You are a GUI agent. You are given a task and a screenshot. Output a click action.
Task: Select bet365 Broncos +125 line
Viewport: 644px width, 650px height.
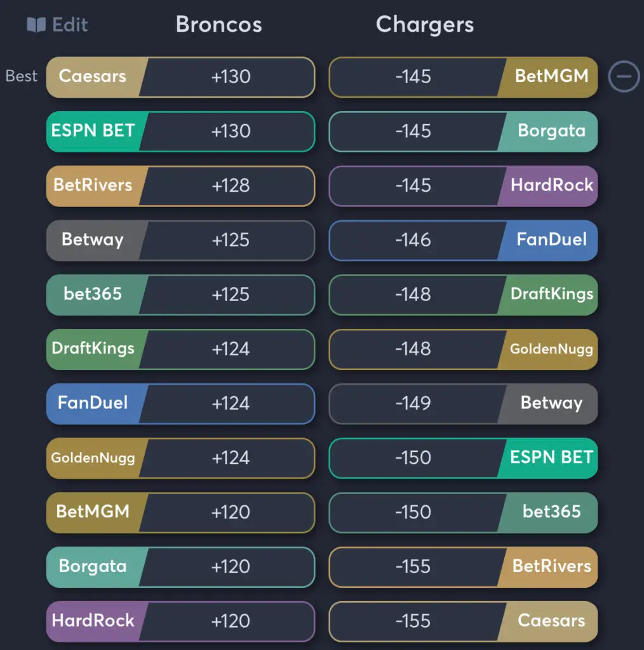tap(180, 295)
